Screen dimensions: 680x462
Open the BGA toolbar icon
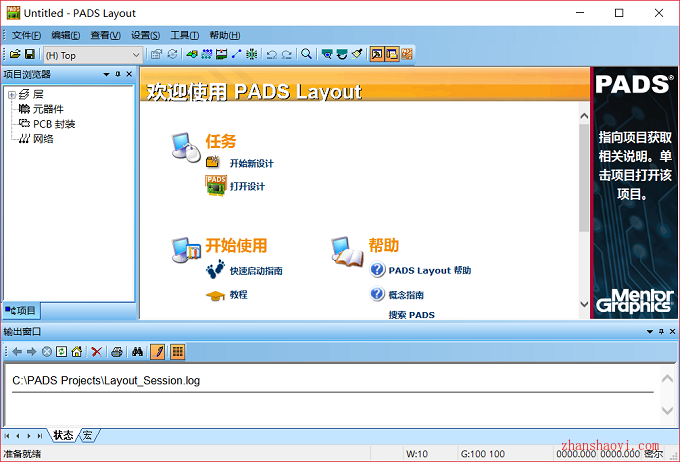pos(252,54)
